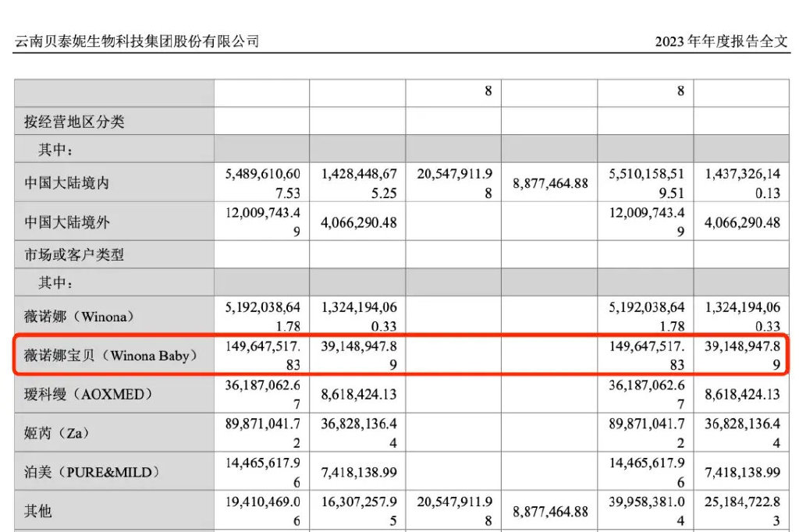Click the cell value 39,958,381.04
The height and width of the screenshot is (532, 799).
click(646, 511)
